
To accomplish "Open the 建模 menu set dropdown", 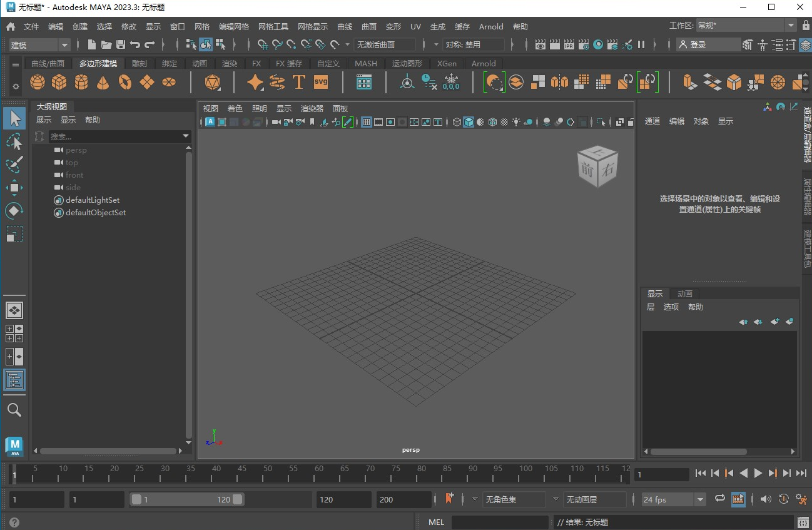I will click(40, 44).
